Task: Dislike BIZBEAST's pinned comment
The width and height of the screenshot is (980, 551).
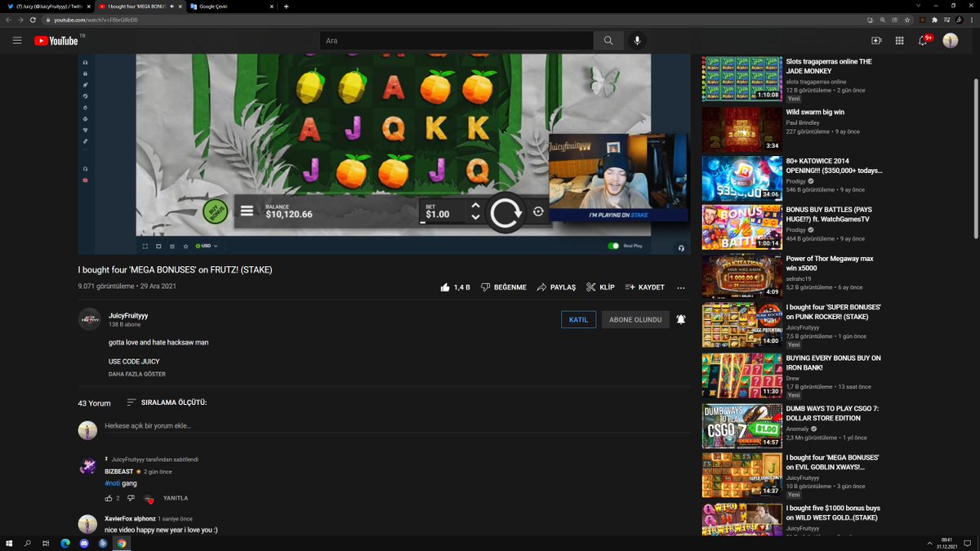Action: 131,498
